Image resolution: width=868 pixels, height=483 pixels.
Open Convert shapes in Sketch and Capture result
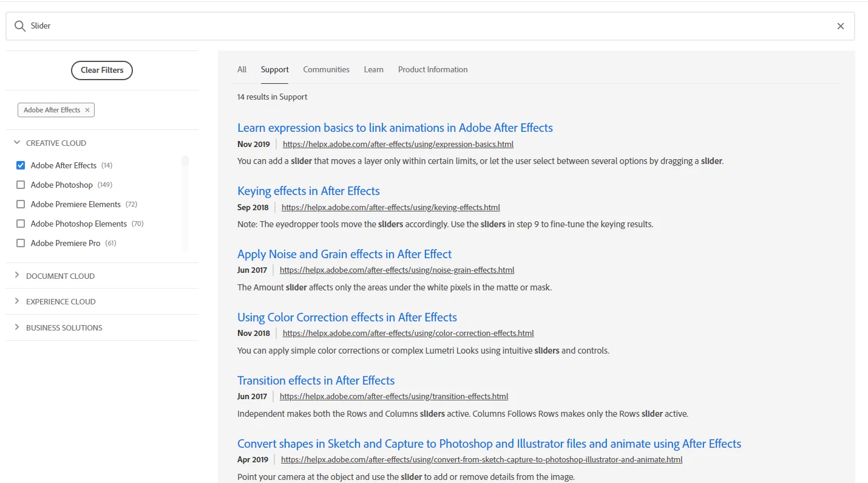(489, 444)
